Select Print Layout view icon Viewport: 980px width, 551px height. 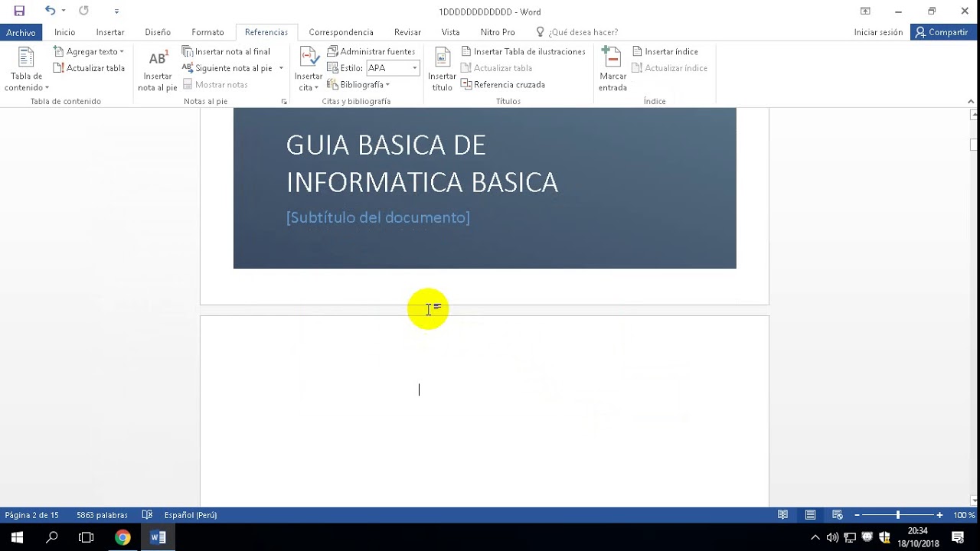tap(810, 515)
